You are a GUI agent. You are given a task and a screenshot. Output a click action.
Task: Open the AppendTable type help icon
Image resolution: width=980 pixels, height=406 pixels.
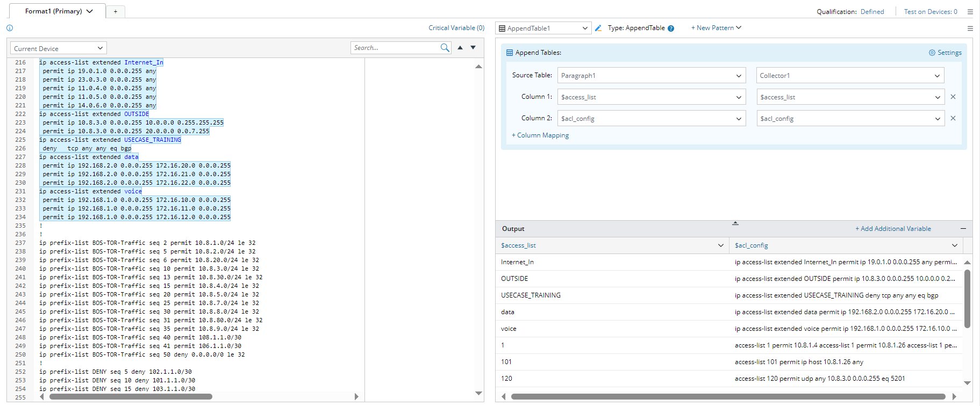pyautogui.click(x=671, y=28)
